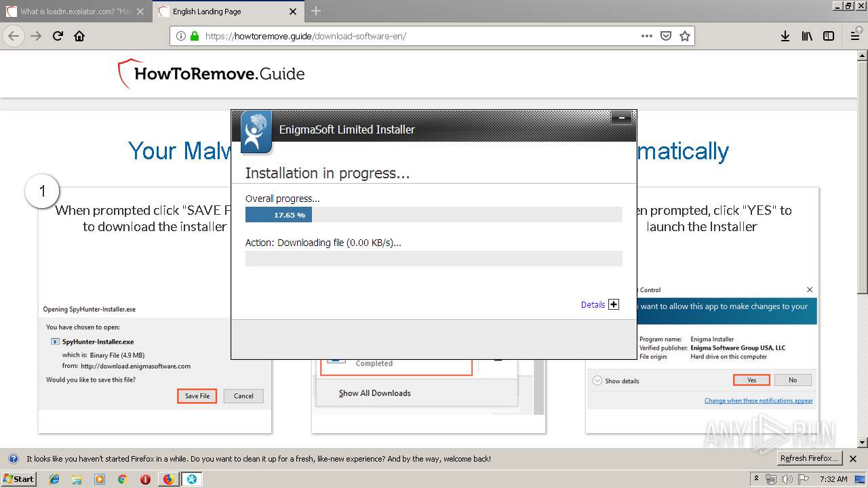Click the SpyHunter-Installer.exe filename in illustration
The width and height of the screenshot is (868, 488).
(x=98, y=342)
